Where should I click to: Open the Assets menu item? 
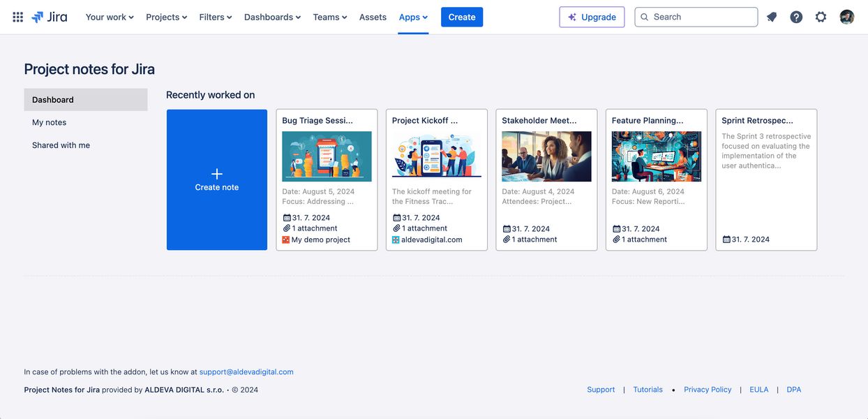click(x=373, y=17)
